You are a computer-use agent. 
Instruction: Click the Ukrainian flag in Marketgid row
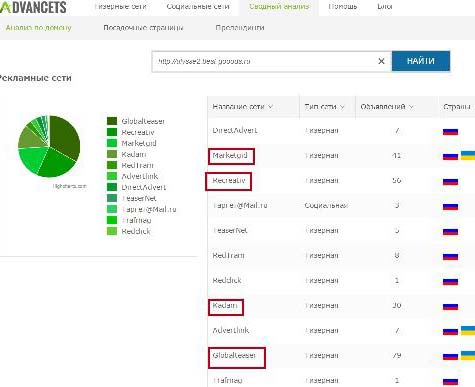[x=468, y=155]
